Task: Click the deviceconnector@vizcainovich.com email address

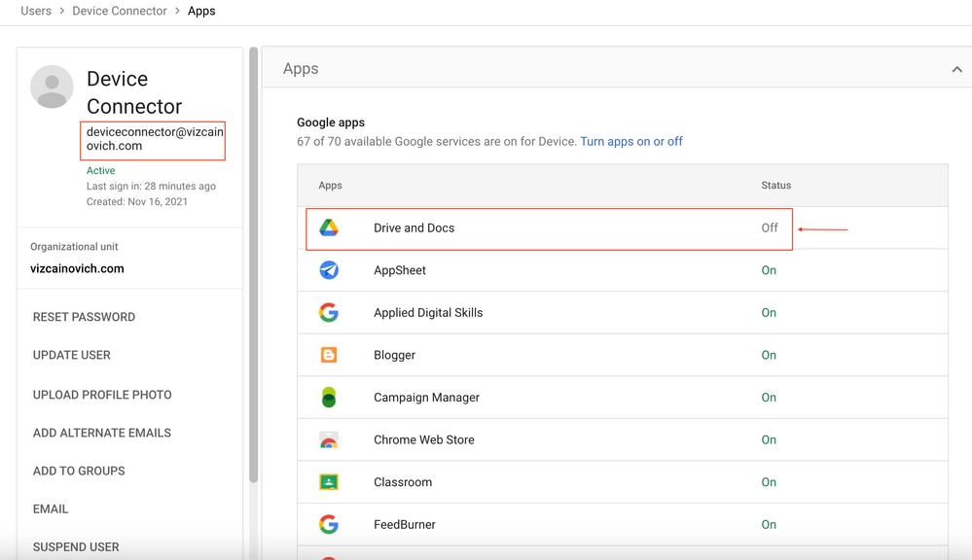Action: point(155,139)
